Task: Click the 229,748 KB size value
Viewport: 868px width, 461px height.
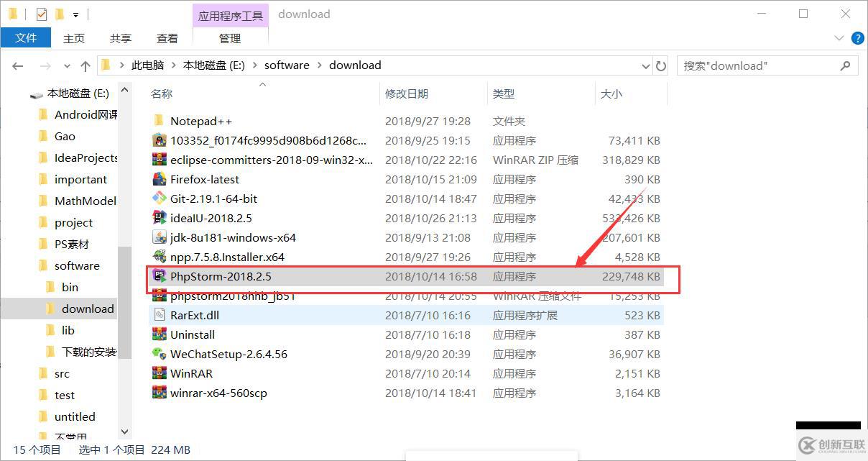Action: point(631,276)
